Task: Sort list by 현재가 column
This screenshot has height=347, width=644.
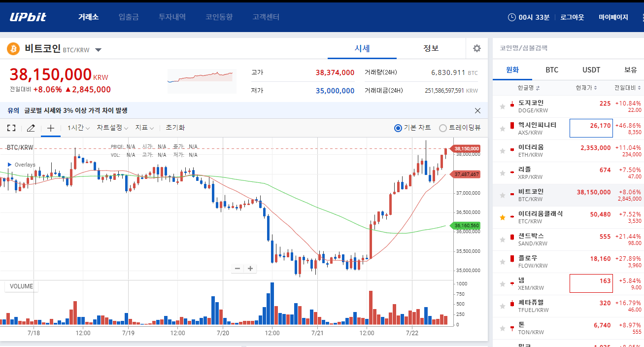Action: pyautogui.click(x=586, y=88)
